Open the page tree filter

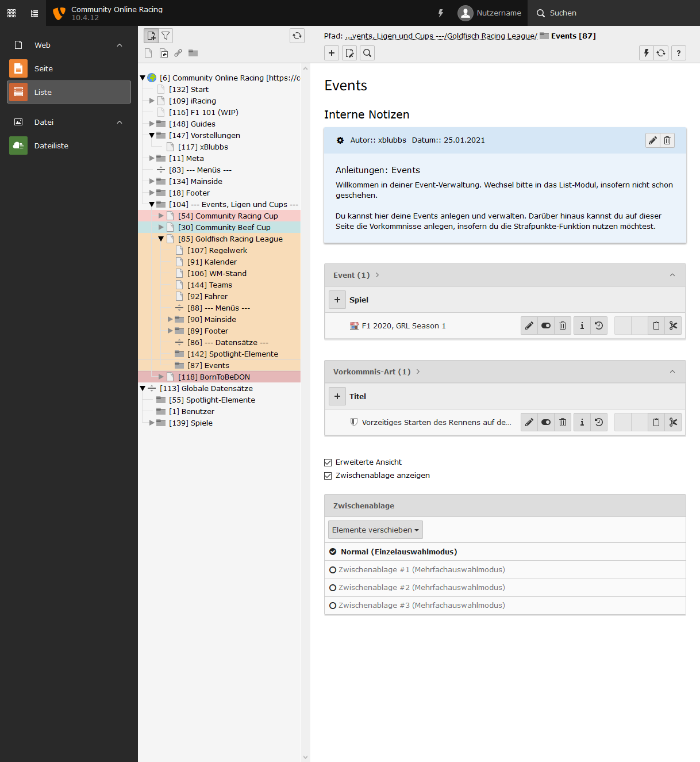[166, 36]
